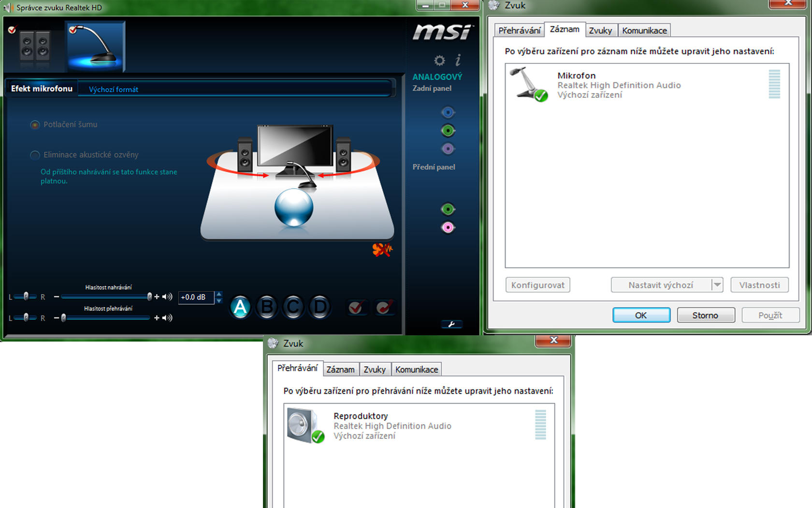Open the wrench connector settings icon

click(x=451, y=324)
